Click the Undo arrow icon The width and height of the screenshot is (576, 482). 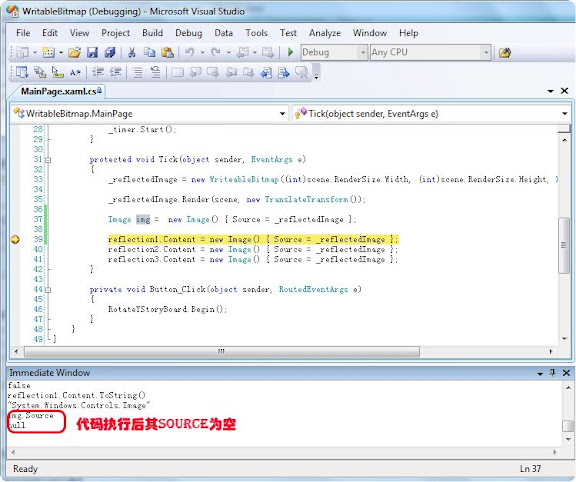click(190, 53)
